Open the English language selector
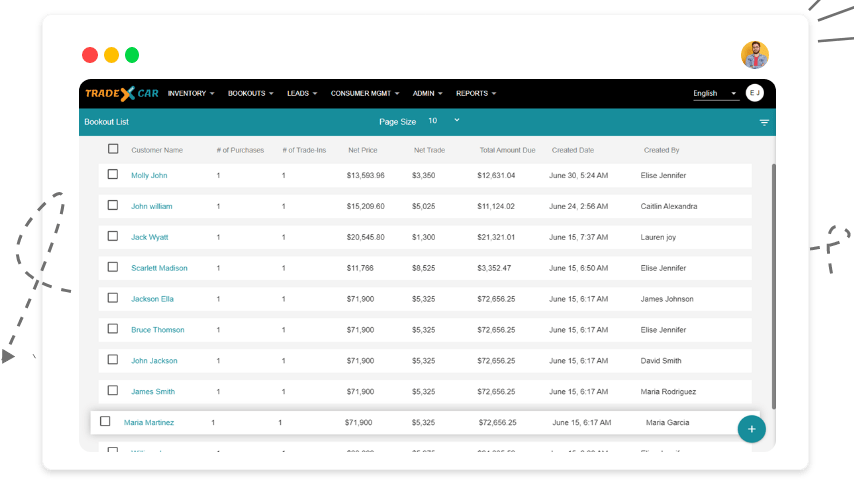Viewport: 854px width, 483px height. click(x=715, y=94)
